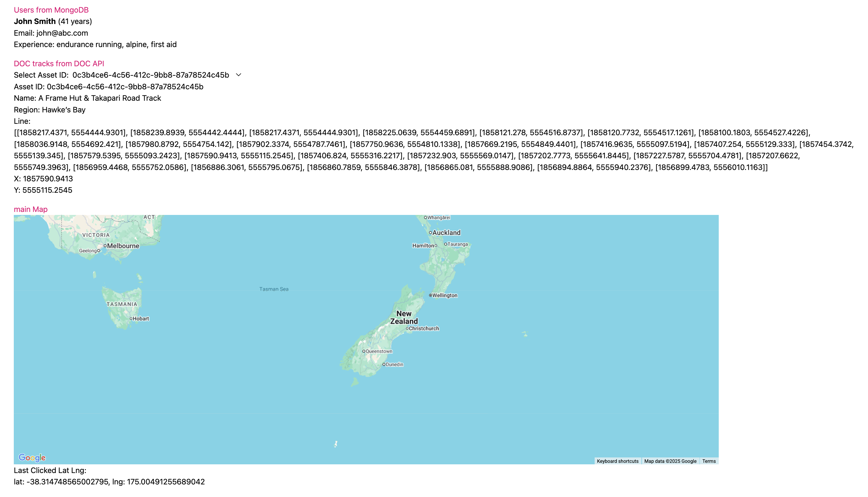Click the Tasman Sea label
Image resolution: width=868 pixels, height=497 pixels.
[x=274, y=289]
